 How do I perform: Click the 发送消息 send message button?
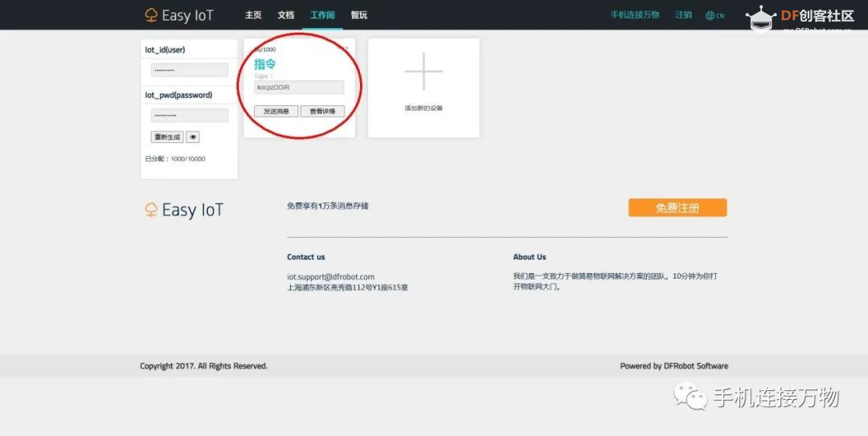coord(276,112)
